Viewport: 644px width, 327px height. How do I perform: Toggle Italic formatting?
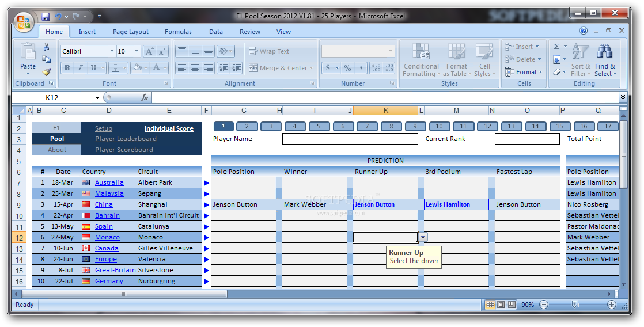(x=80, y=68)
